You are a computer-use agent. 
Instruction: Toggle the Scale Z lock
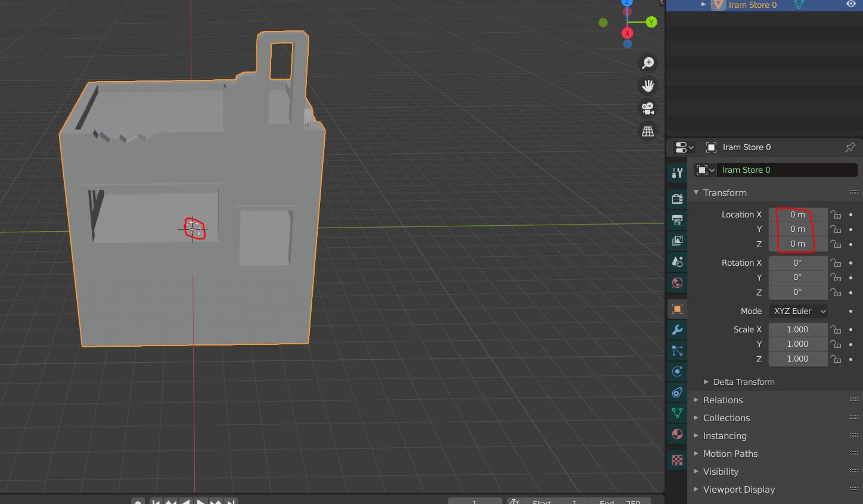(x=836, y=359)
